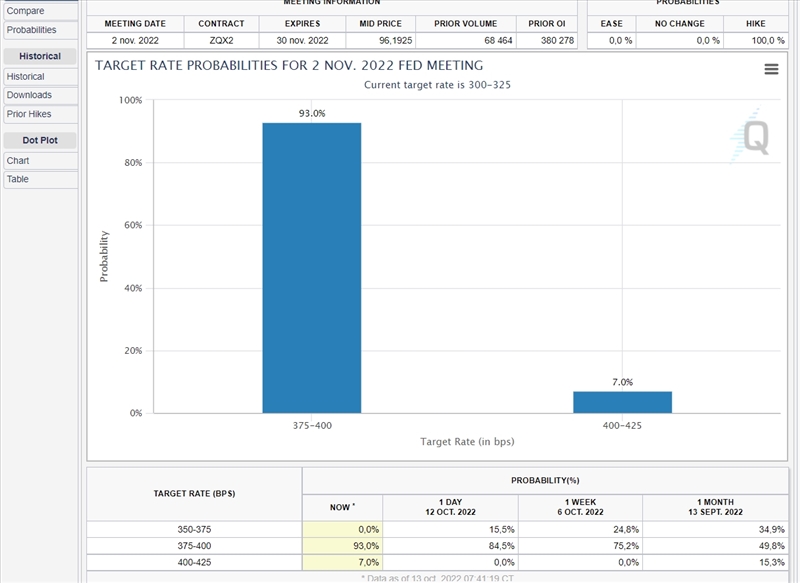Open the chart hamburger context menu

[771, 69]
